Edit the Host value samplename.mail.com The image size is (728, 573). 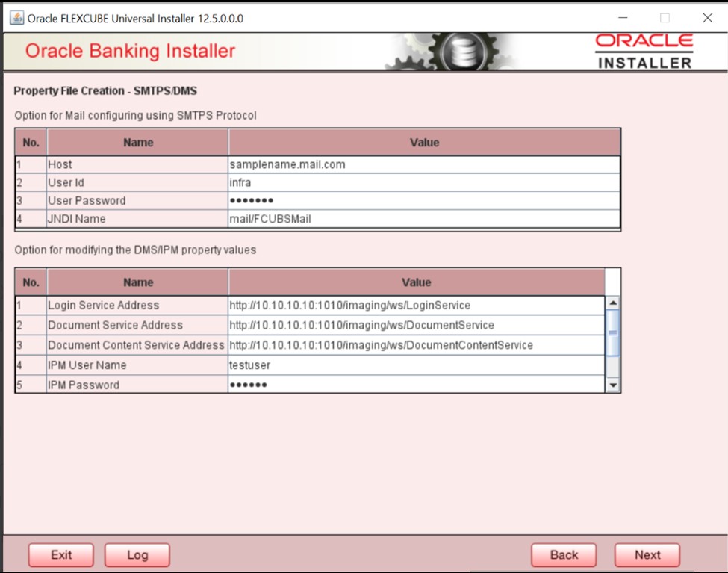click(x=424, y=164)
